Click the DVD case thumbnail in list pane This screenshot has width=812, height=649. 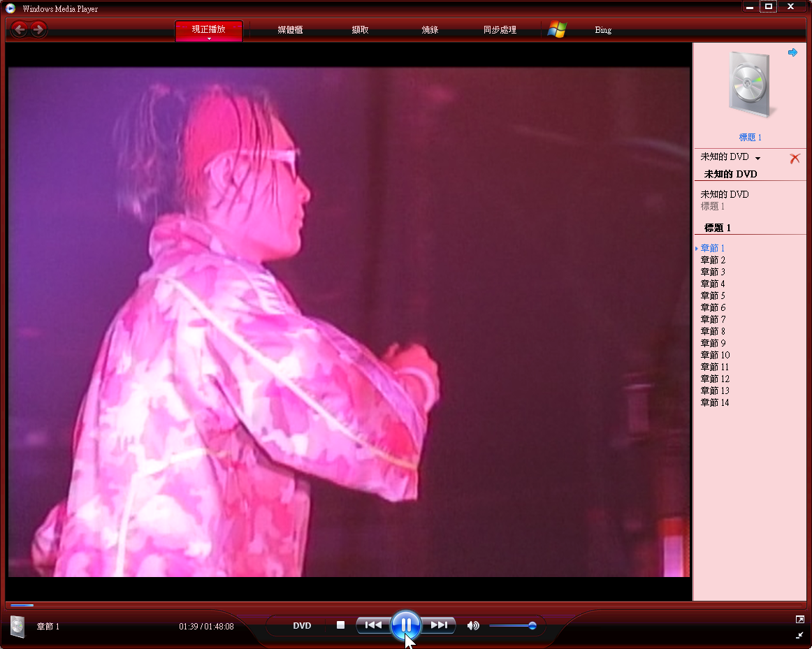point(750,85)
